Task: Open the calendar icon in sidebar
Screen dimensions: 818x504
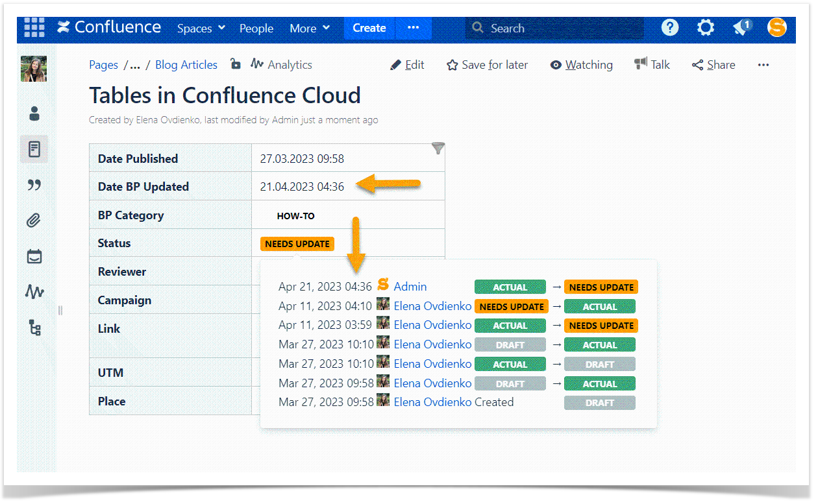Action: tap(34, 256)
